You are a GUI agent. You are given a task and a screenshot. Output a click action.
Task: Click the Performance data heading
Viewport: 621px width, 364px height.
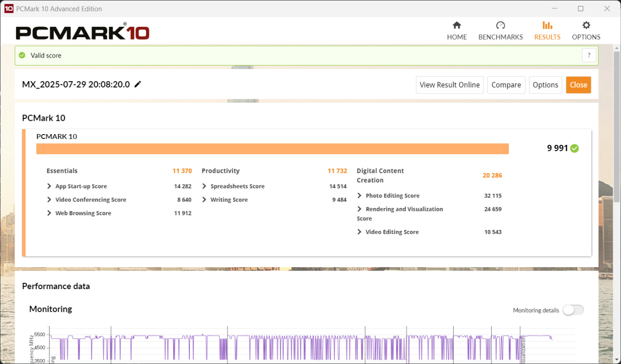(56, 286)
